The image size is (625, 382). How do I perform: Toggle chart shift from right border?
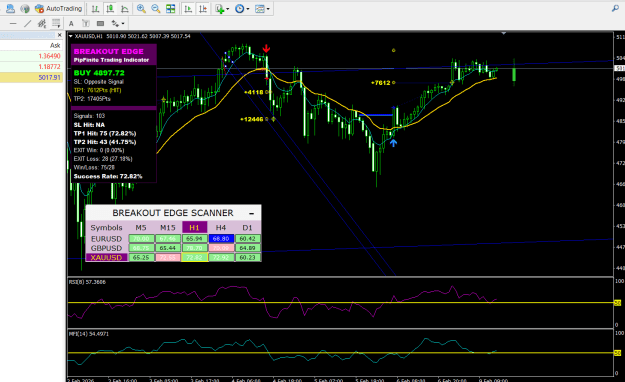pyautogui.click(x=203, y=9)
